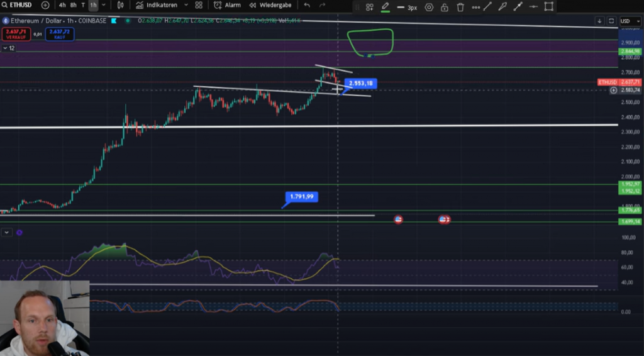Screen dimensions: 644x356
Task: Create an Alarm
Action: (x=227, y=5)
